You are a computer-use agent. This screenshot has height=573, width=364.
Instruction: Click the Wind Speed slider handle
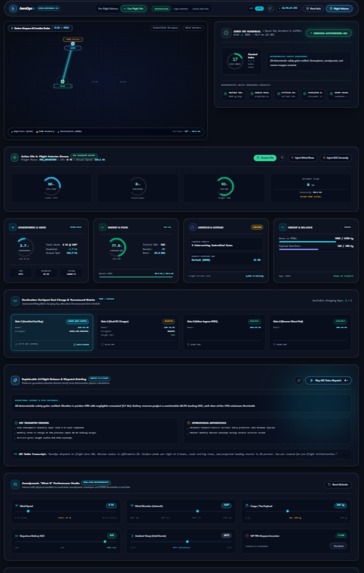[28, 511]
